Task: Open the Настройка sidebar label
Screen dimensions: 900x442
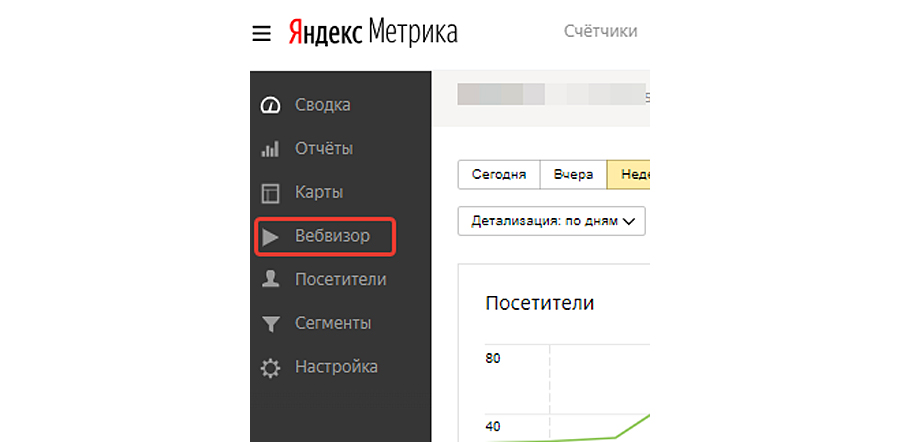Action: tap(336, 368)
